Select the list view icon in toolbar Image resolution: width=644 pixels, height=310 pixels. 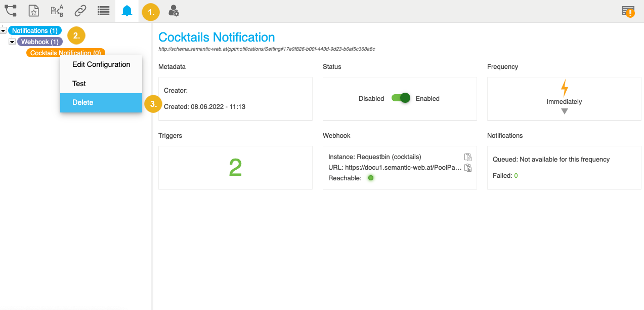[103, 10]
